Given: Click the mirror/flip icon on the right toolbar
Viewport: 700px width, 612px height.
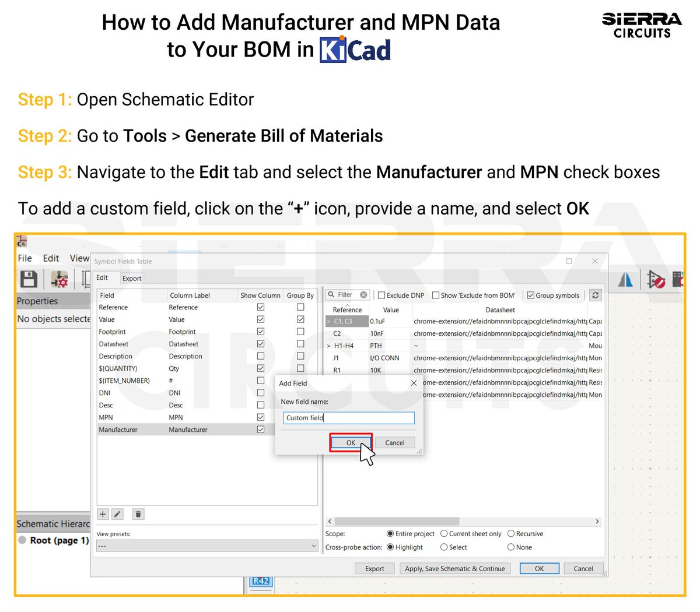Looking at the screenshot, I should point(626,279).
